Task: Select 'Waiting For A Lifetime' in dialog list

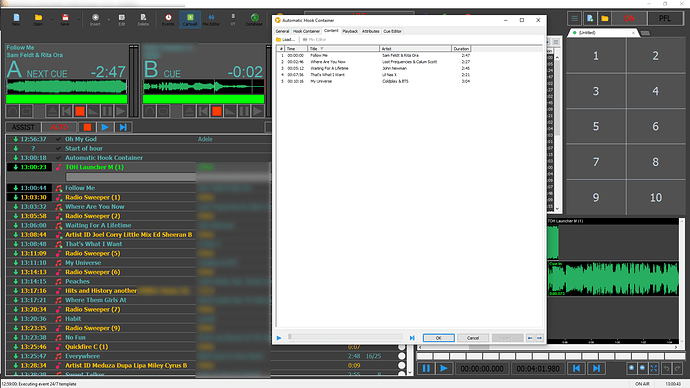Action: pyautogui.click(x=374, y=69)
